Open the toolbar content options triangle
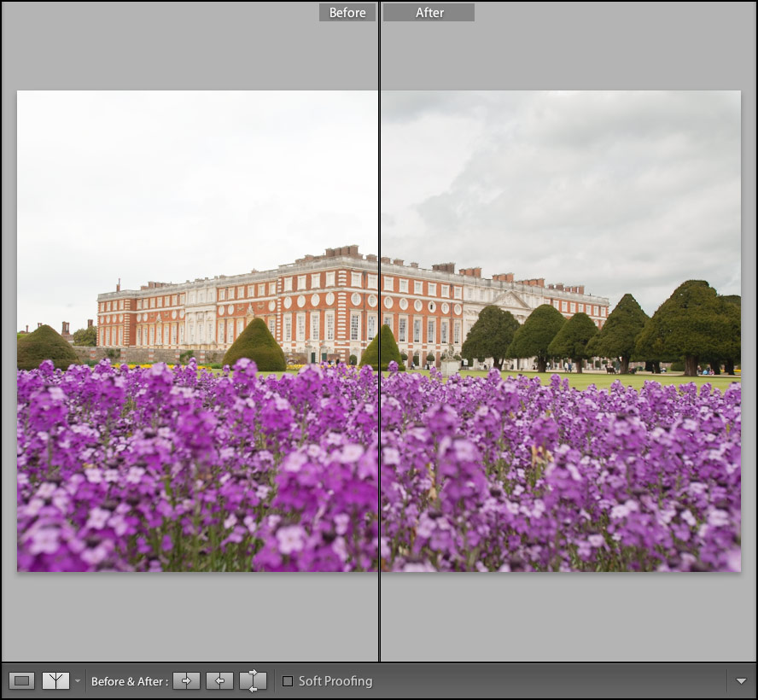Screen dimensions: 758x700 (741, 680)
